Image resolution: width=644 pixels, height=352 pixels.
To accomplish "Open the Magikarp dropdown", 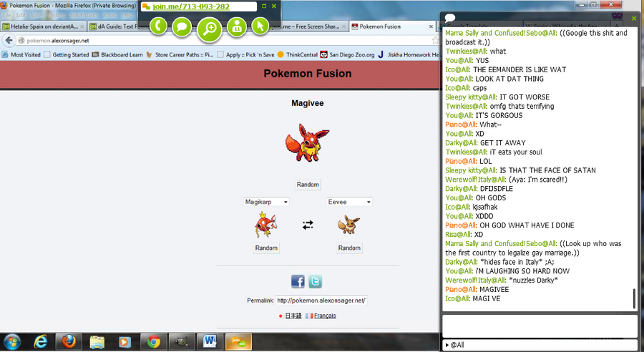I will [x=266, y=202].
